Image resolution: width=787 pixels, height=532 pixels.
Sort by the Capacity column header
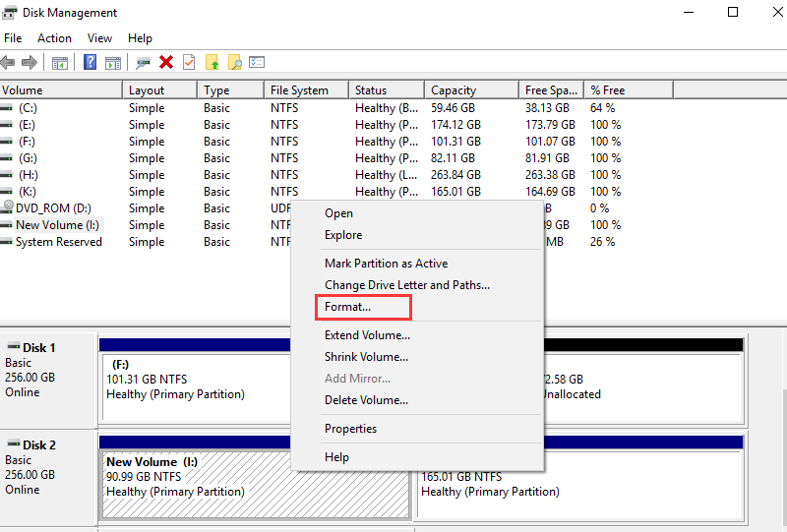471,90
